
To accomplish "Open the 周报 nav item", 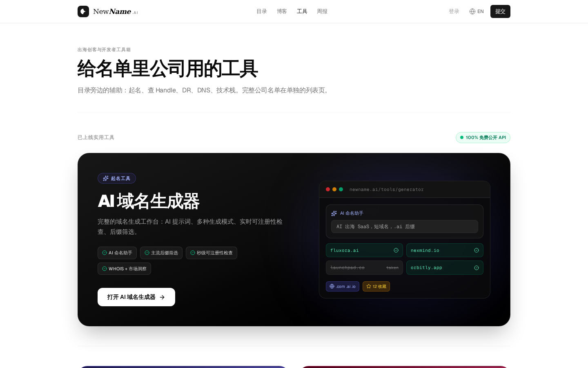I will [322, 11].
